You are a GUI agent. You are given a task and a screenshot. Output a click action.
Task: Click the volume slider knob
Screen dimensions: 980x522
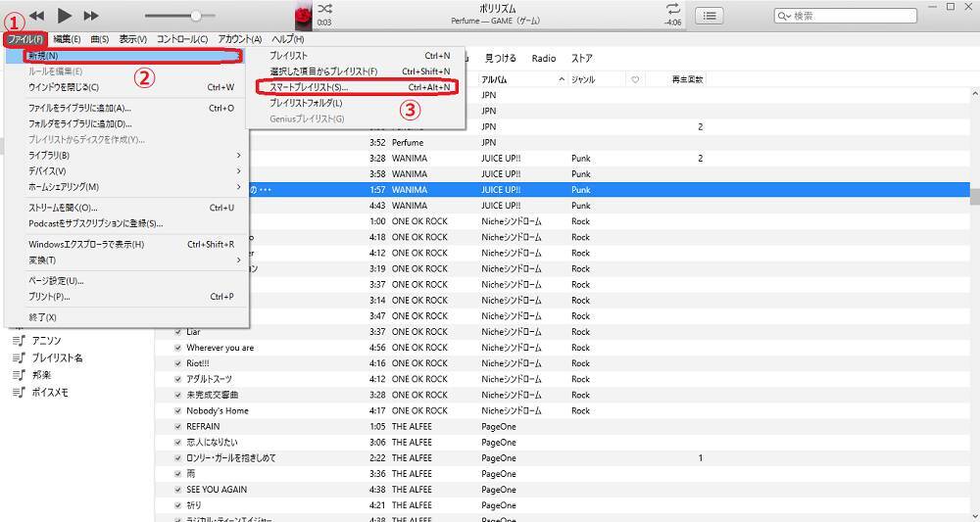tap(196, 16)
